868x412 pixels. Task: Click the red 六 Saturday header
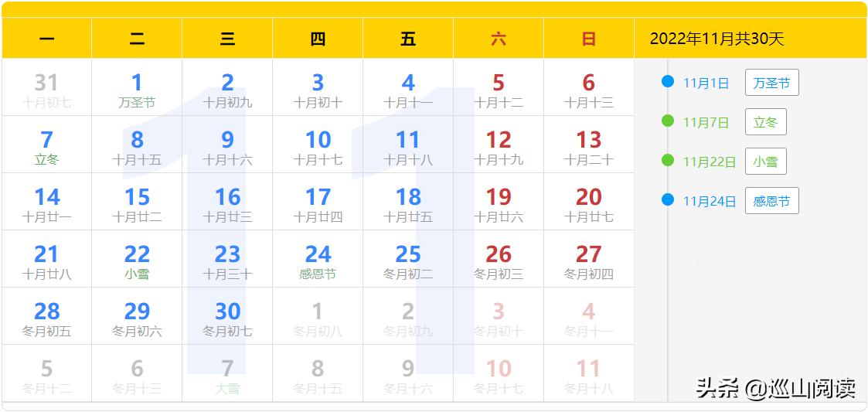[x=499, y=38]
